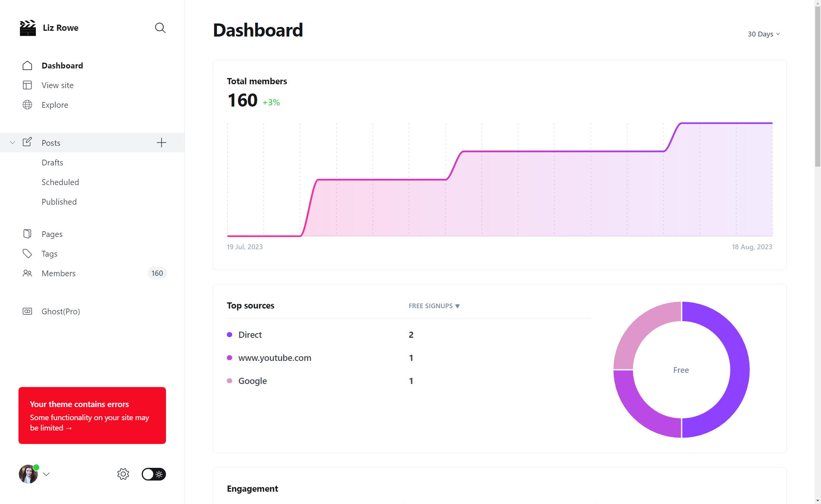Viewport: 821px width, 504px height.
Task: Expand the user menu chevron
Action: pos(46,474)
